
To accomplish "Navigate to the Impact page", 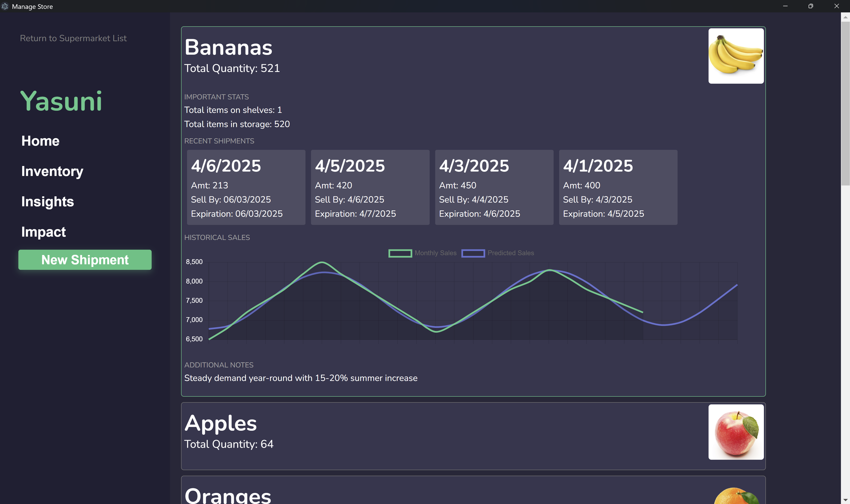I will [x=43, y=232].
